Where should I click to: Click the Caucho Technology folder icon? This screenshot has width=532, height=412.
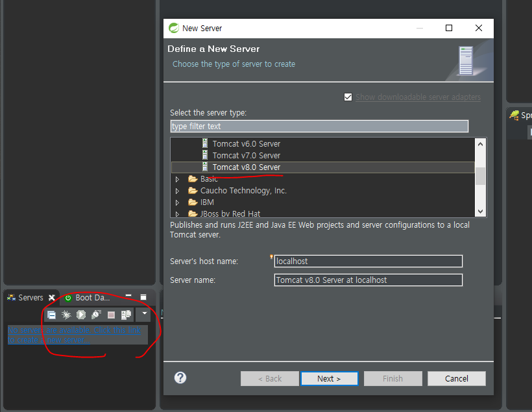click(193, 190)
